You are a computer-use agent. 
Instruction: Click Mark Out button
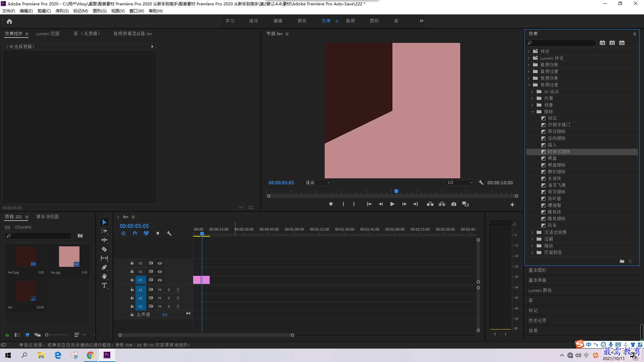(354, 204)
